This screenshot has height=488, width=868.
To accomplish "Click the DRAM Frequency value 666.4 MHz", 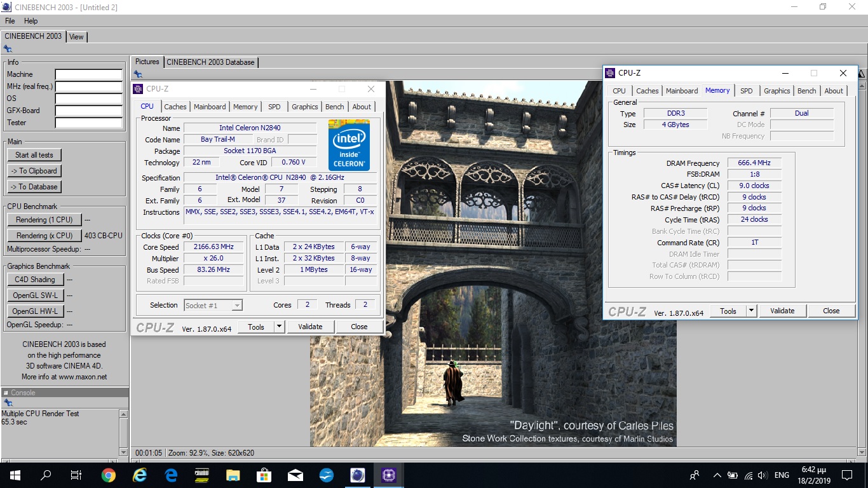I will (x=754, y=163).
